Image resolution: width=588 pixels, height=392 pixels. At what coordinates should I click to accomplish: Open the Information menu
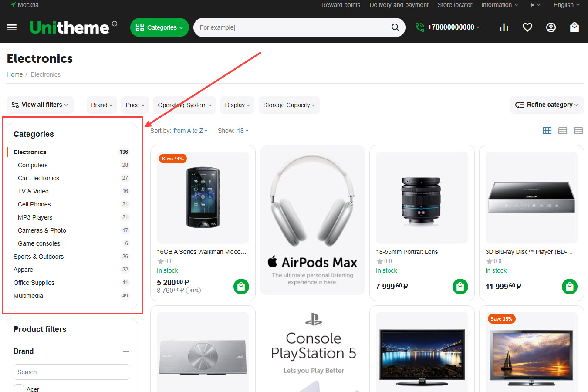coord(500,5)
